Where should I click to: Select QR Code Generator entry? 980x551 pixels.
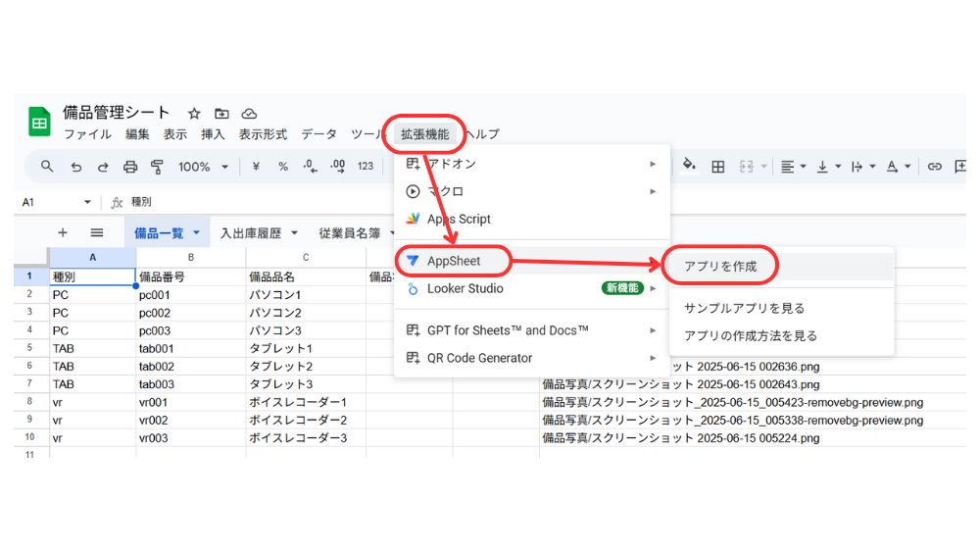(x=532, y=358)
